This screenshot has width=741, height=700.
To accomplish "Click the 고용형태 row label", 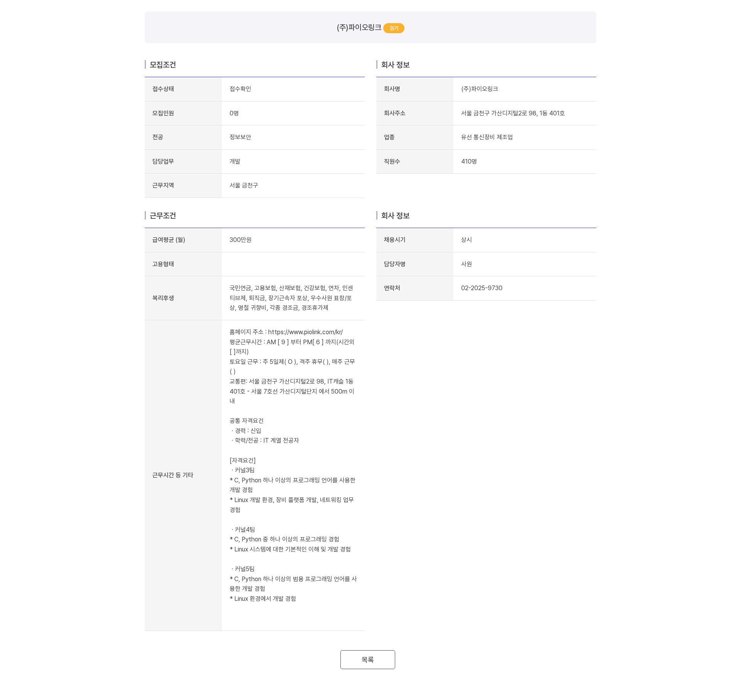I will point(163,264).
